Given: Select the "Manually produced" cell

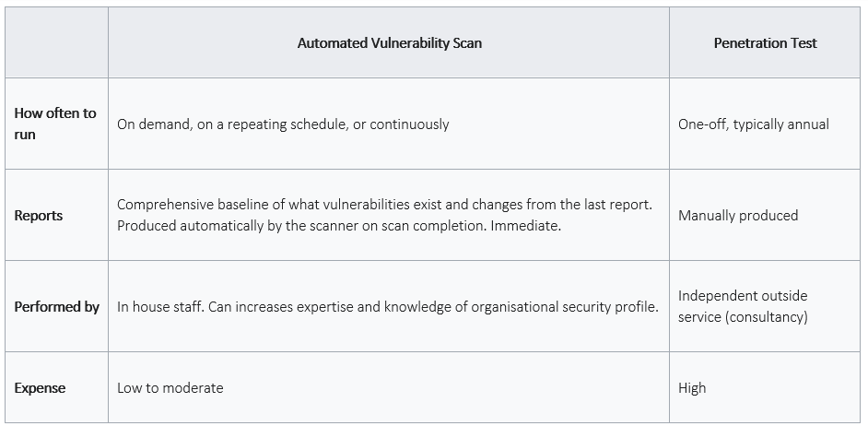Looking at the screenshot, I should [738, 216].
